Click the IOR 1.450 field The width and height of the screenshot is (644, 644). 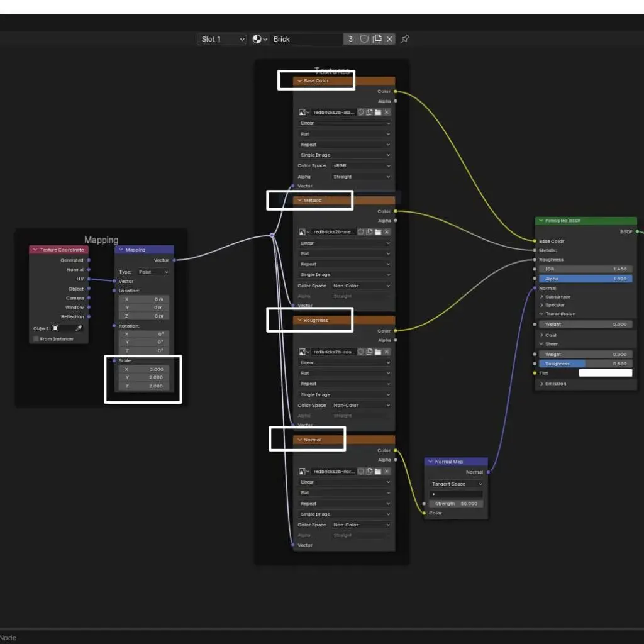586,269
